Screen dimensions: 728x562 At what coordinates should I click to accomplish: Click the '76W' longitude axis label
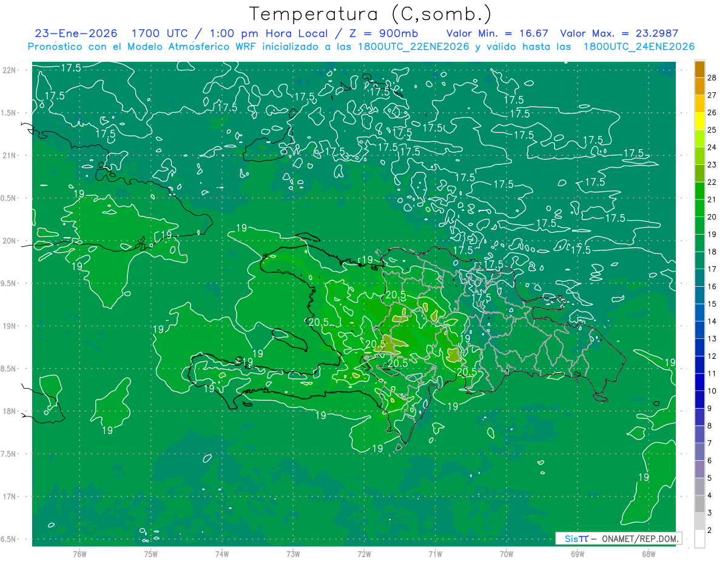[79, 554]
